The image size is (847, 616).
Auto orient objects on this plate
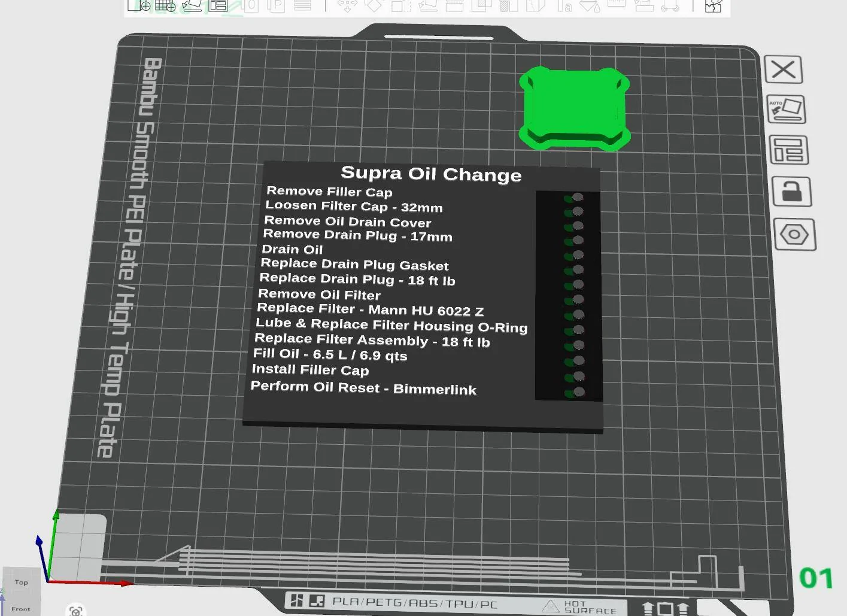point(786,110)
